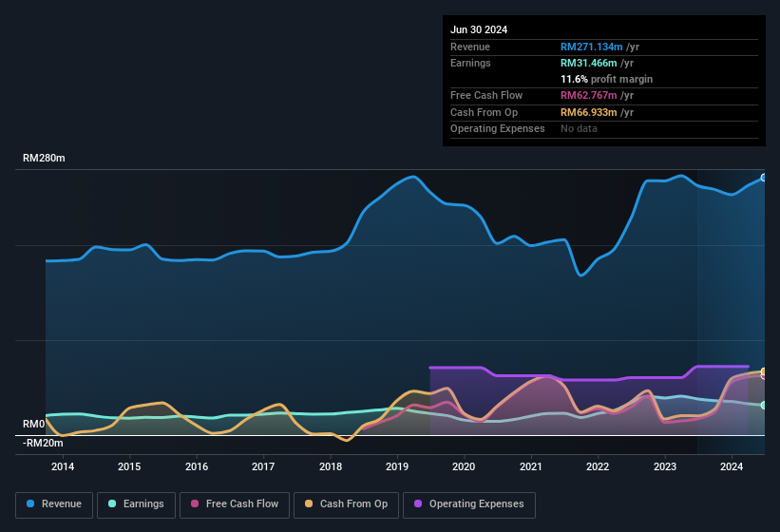Viewport: 780px width, 532px height.
Task: Click the RM280m y-axis label
Action: tap(44, 158)
